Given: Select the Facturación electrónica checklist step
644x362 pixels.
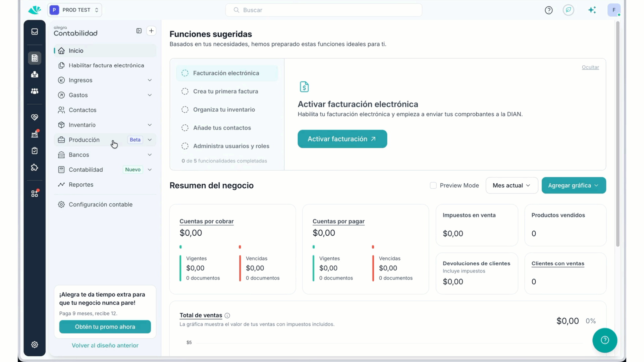Looking at the screenshot, I should [x=227, y=73].
